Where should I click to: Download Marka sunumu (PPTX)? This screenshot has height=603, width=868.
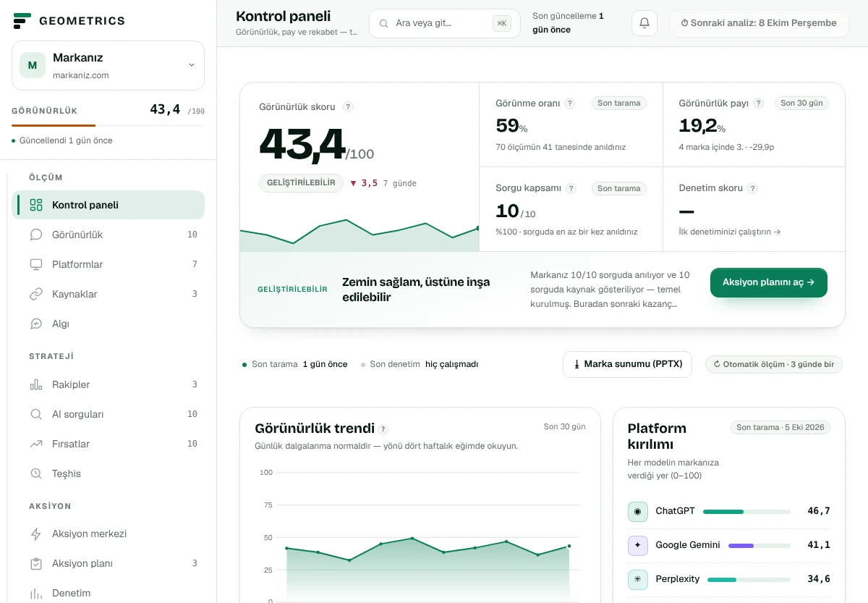click(x=627, y=364)
